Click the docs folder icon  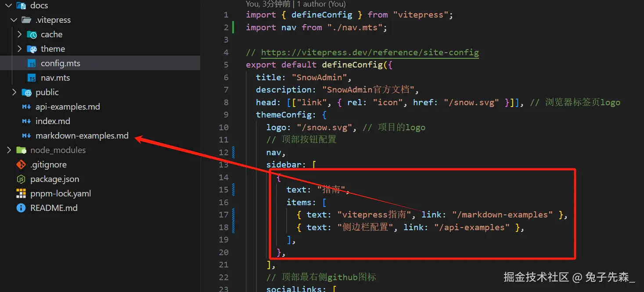(x=21, y=6)
